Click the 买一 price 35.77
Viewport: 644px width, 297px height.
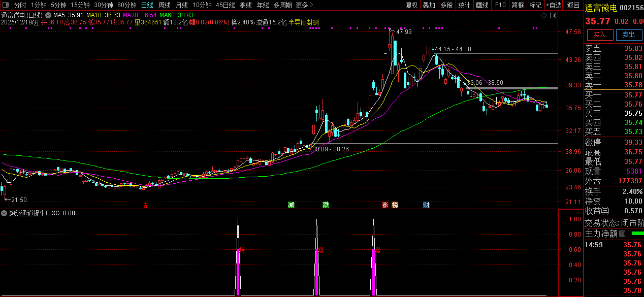coord(633,95)
